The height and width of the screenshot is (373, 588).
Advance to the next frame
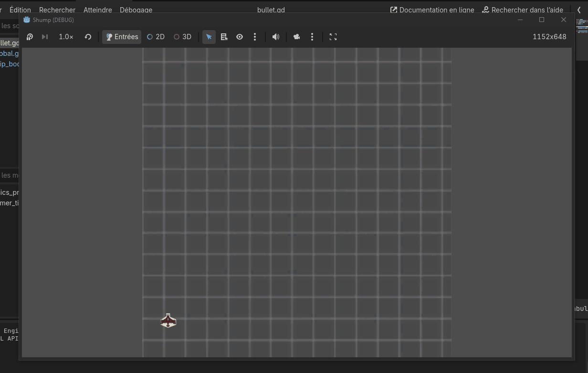tap(45, 37)
